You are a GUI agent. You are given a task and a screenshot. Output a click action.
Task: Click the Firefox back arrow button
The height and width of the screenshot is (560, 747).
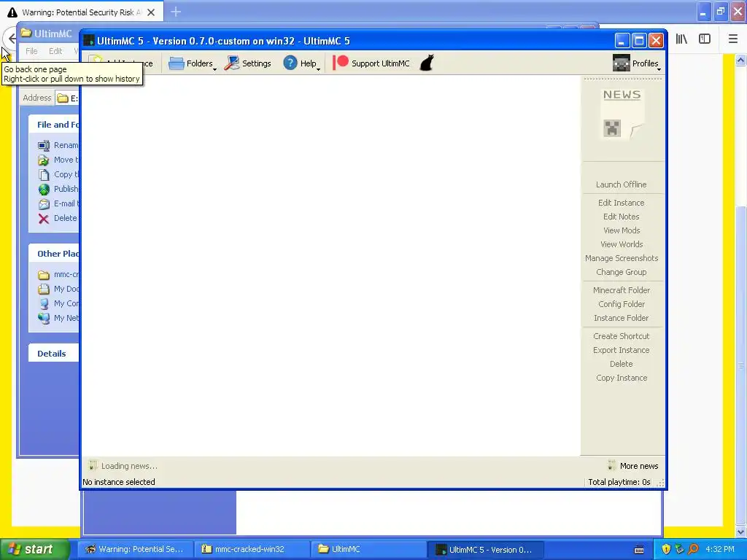[12, 39]
